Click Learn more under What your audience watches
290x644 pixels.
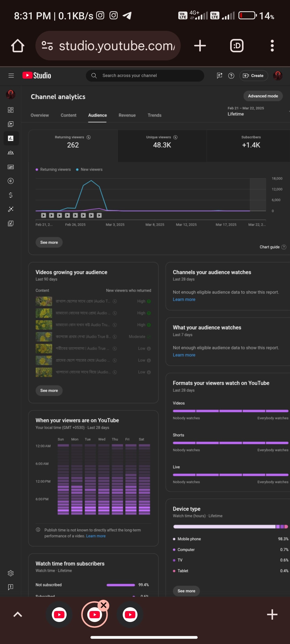pyautogui.click(x=184, y=355)
